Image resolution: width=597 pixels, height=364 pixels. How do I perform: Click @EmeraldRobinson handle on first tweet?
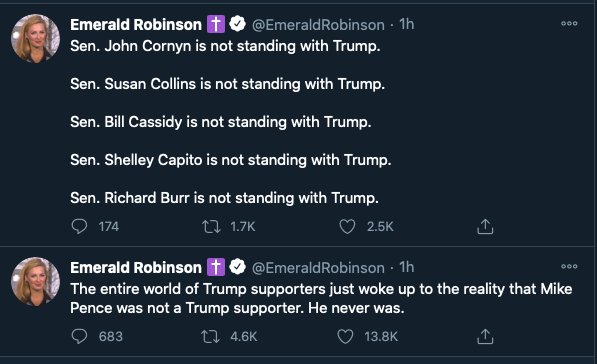[318, 25]
